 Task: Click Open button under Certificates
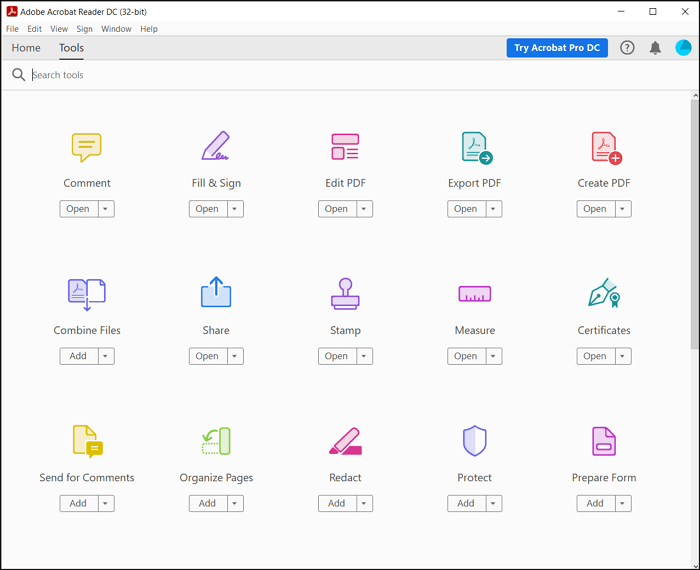coord(596,356)
